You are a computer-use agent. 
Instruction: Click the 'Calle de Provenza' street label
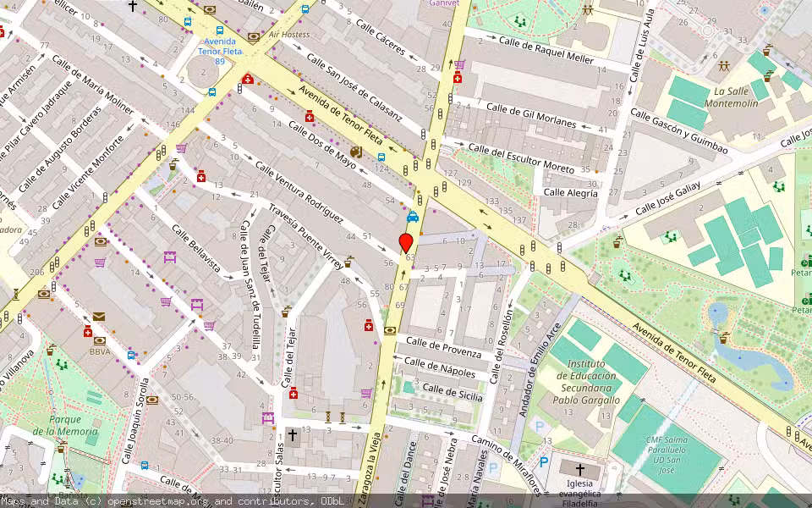click(443, 347)
